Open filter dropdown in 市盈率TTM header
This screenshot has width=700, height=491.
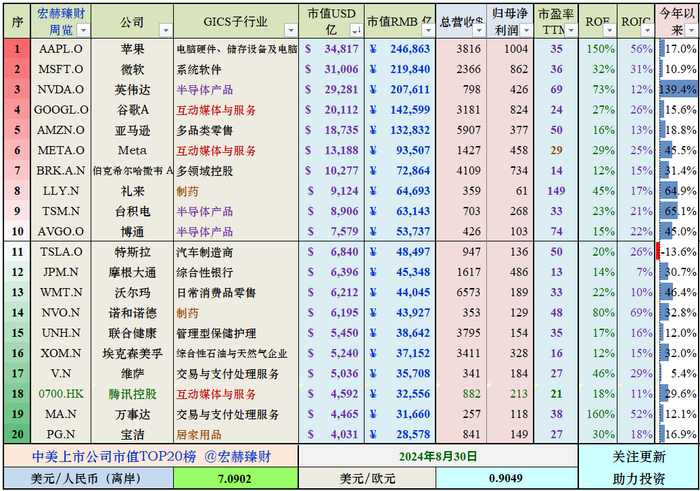(571, 30)
